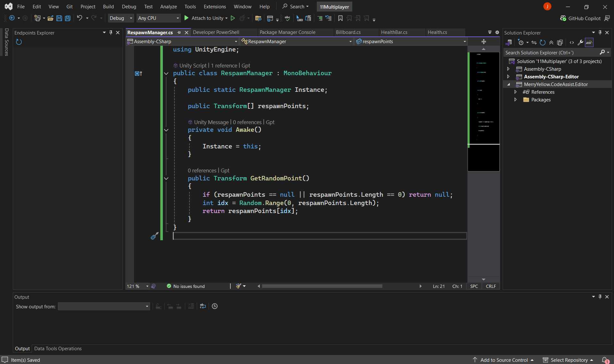Click Add to Source Control
Viewport: 614px width, 364px height.
click(x=504, y=360)
